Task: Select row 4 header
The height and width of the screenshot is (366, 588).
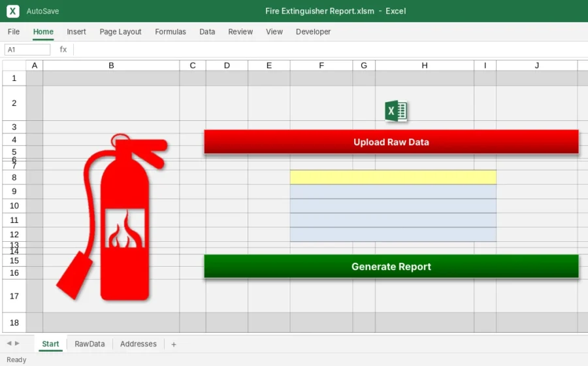Action: (x=14, y=140)
